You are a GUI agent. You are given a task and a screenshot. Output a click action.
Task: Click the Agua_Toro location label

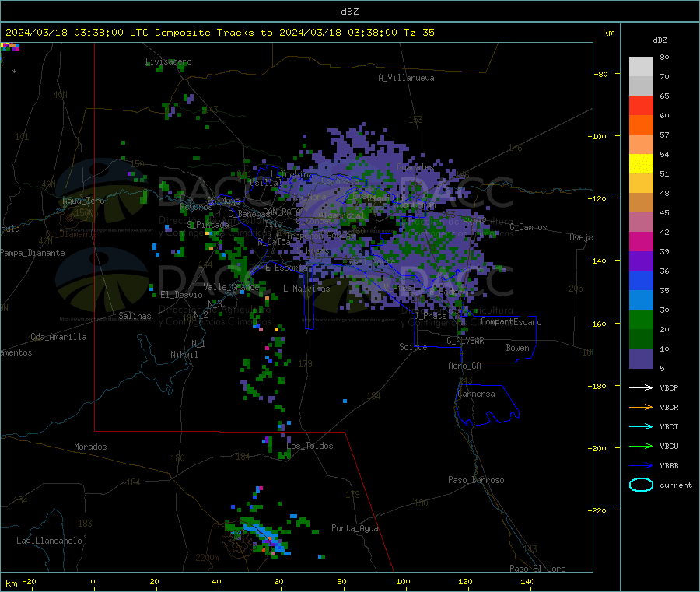[x=83, y=201]
